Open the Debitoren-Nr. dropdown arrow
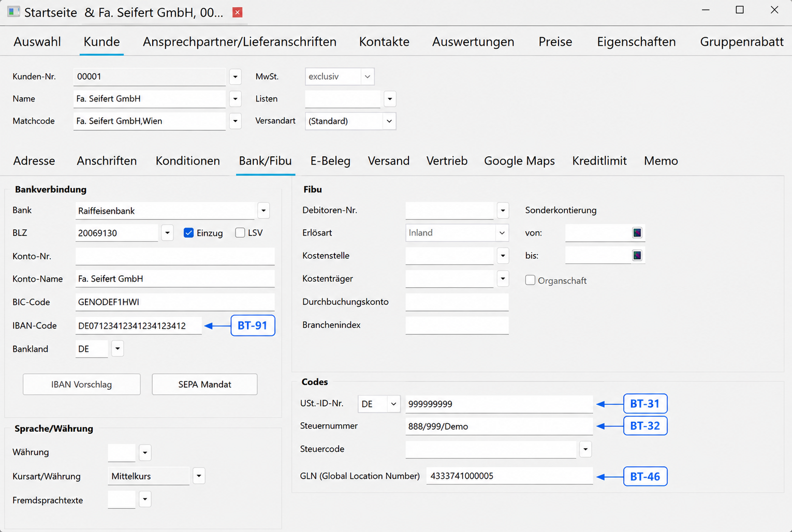 (503, 211)
